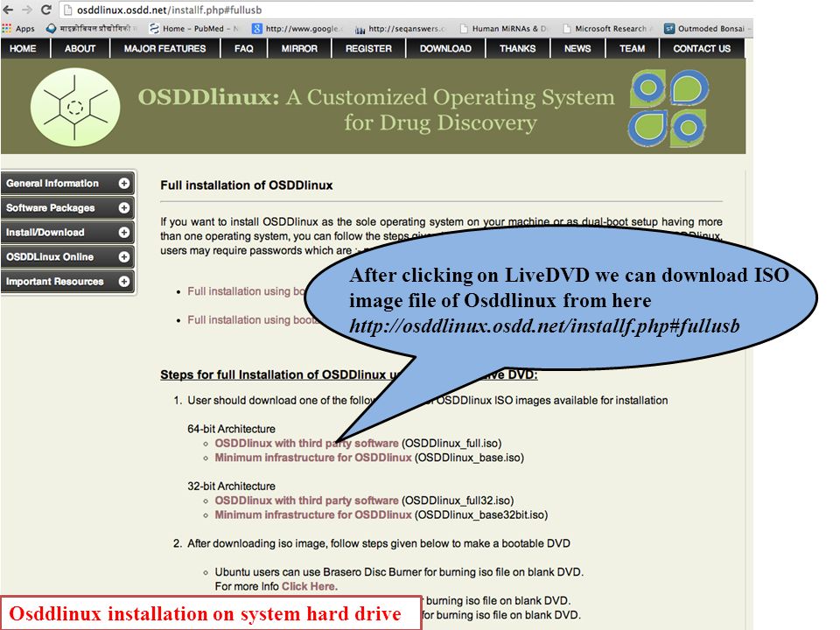The image size is (840, 630).
Task: Open the google bookmark in bookmarks bar
Action: click(297, 28)
